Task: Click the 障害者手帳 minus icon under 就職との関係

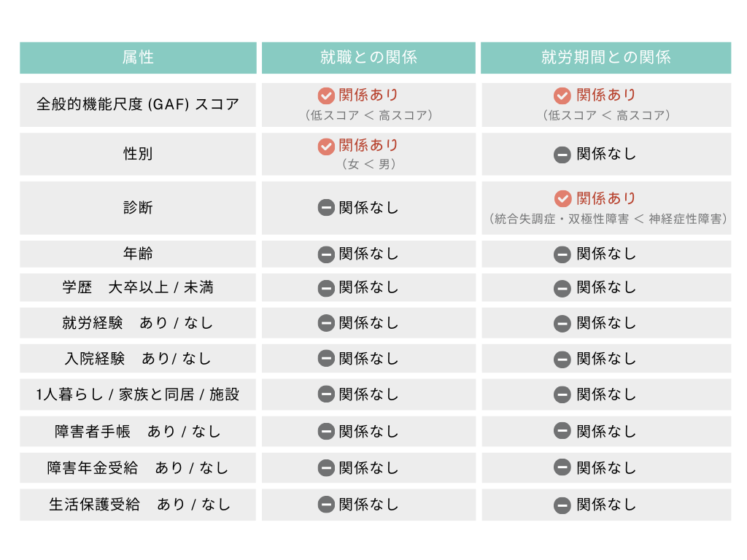Action: (326, 432)
